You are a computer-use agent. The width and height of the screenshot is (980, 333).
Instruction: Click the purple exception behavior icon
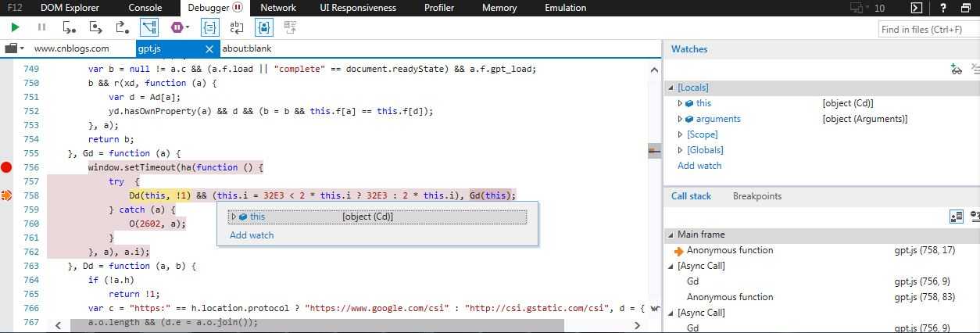pos(177,27)
